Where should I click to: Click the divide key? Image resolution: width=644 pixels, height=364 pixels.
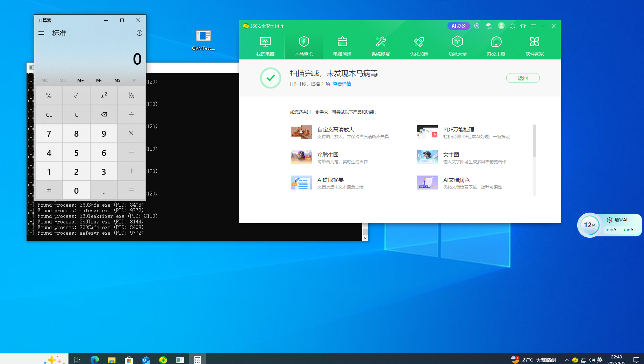tap(131, 115)
